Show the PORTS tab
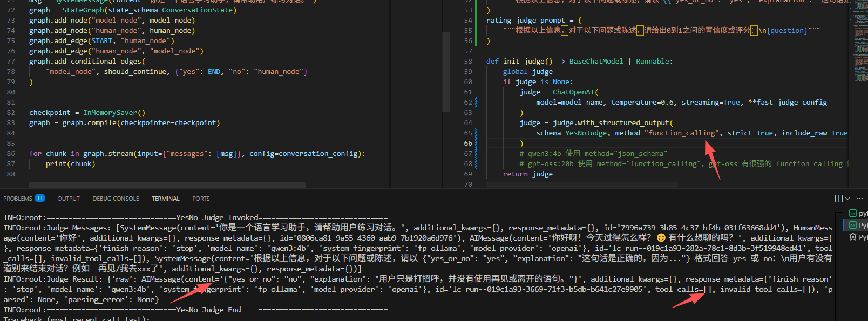This screenshot has height=321, width=868. 201,199
